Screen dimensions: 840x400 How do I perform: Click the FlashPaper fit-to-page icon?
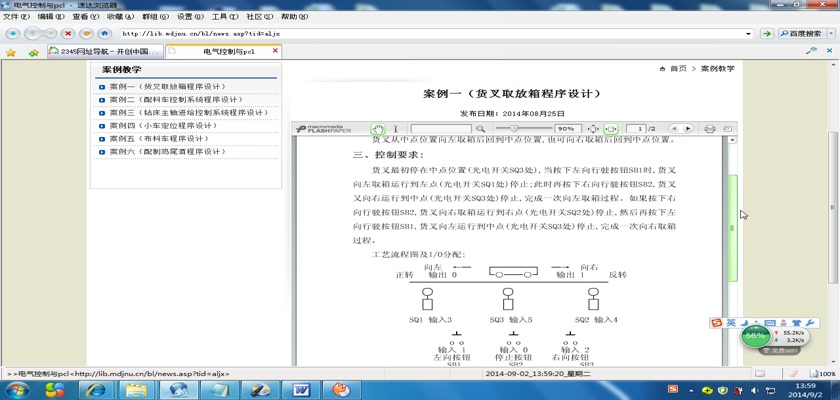pyautogui.click(x=594, y=129)
